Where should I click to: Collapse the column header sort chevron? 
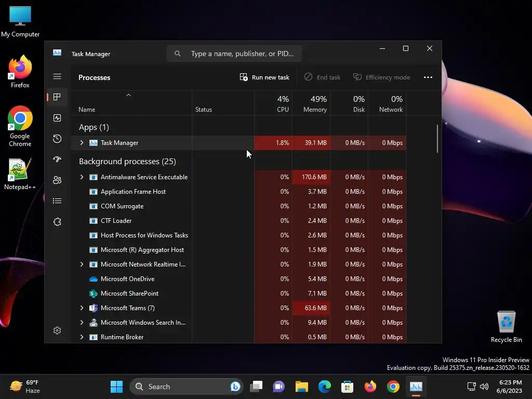128,96
